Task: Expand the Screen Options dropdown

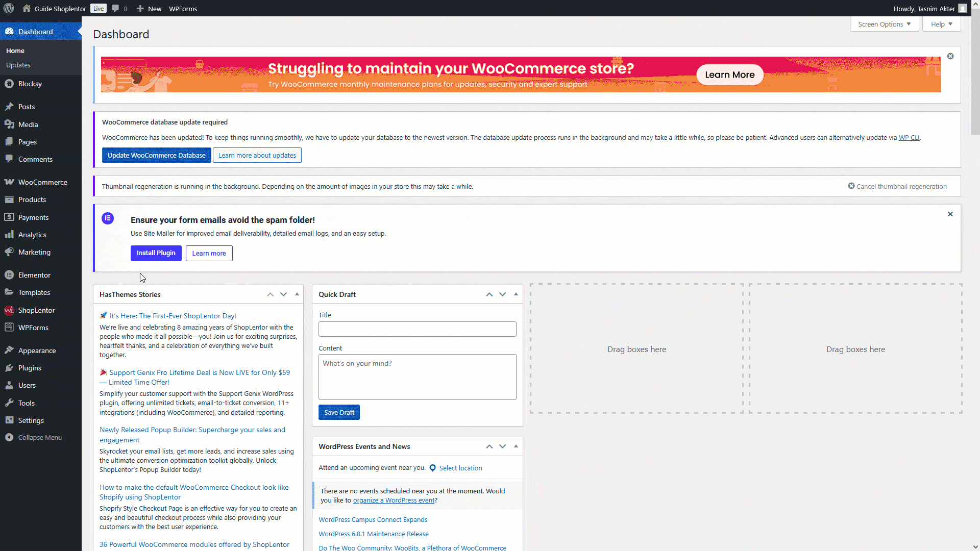Action: [884, 24]
